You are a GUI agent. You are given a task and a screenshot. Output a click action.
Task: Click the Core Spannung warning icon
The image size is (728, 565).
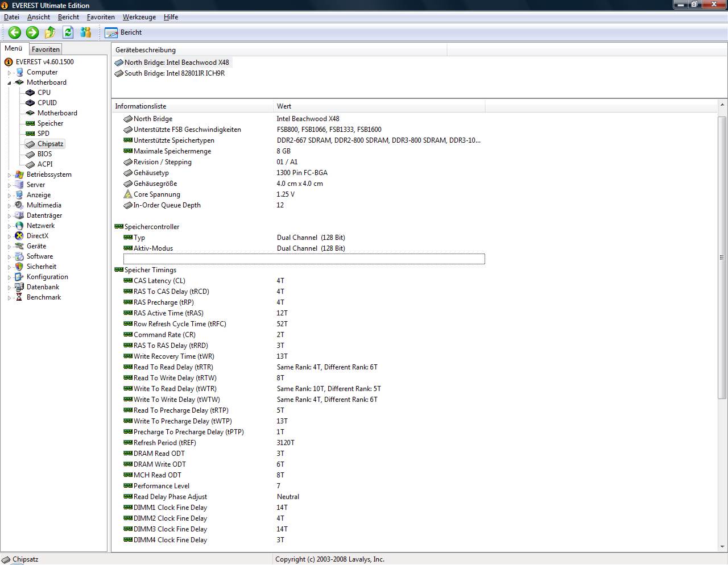tap(128, 194)
